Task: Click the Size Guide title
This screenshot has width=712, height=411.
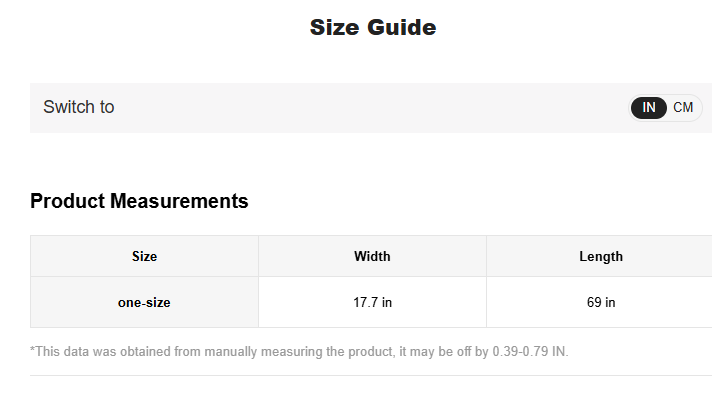Action: [372, 28]
